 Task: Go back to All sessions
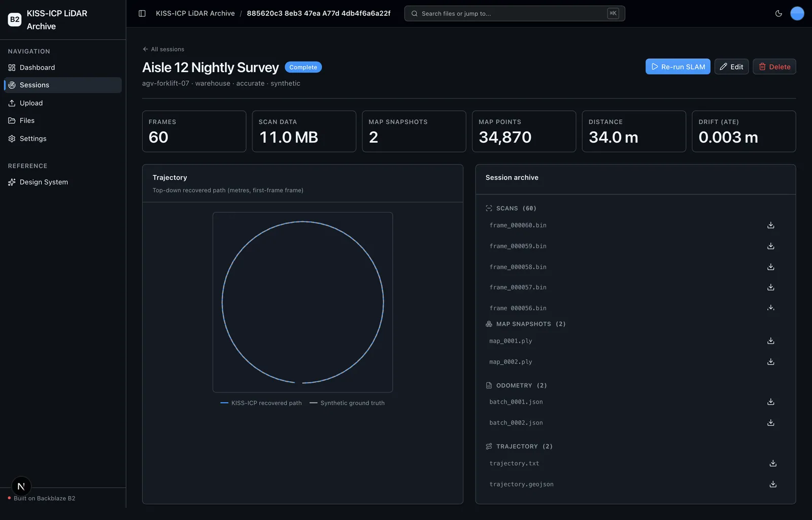point(163,49)
